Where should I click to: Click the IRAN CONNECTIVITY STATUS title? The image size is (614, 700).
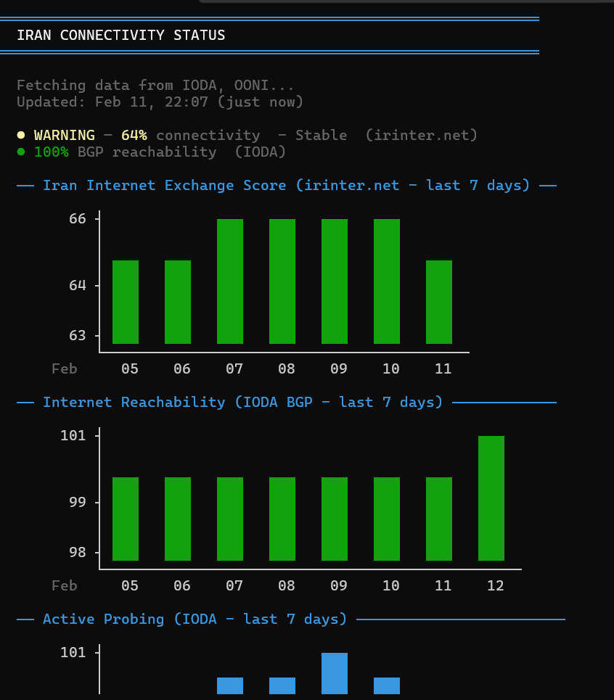pos(121,35)
